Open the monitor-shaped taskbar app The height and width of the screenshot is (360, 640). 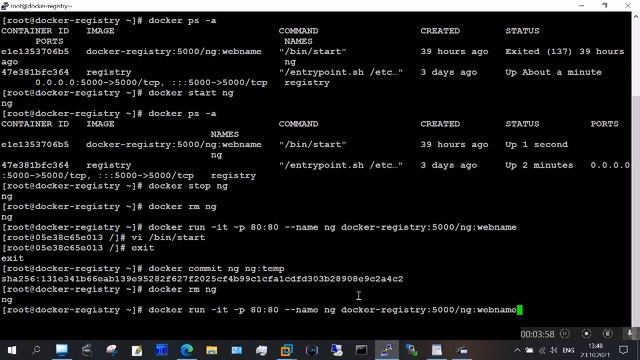pyautogui.click(x=62, y=350)
